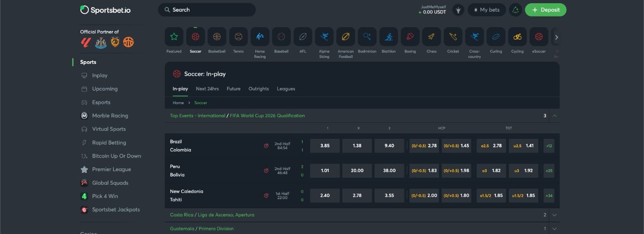Viewport: 644px width, 234px height.
Task: Click the green Deposit button
Action: click(x=546, y=10)
